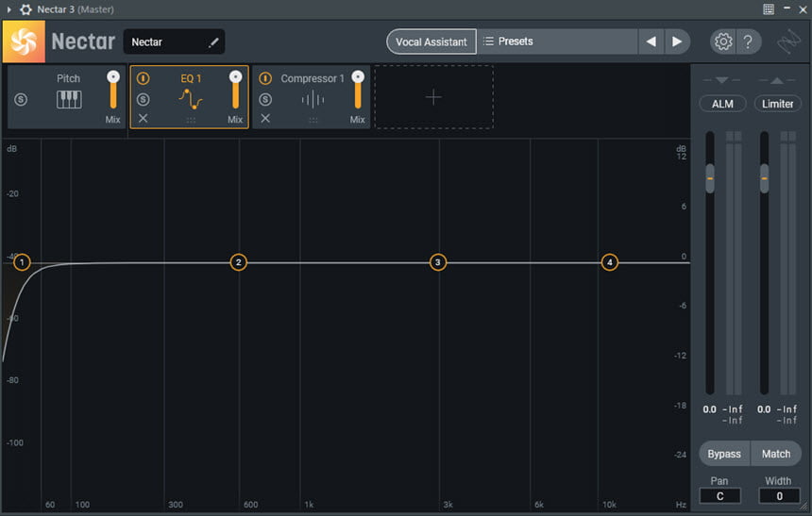Adjust the Compressor 1 Mix slider
This screenshot has height=516, width=812.
click(x=358, y=90)
